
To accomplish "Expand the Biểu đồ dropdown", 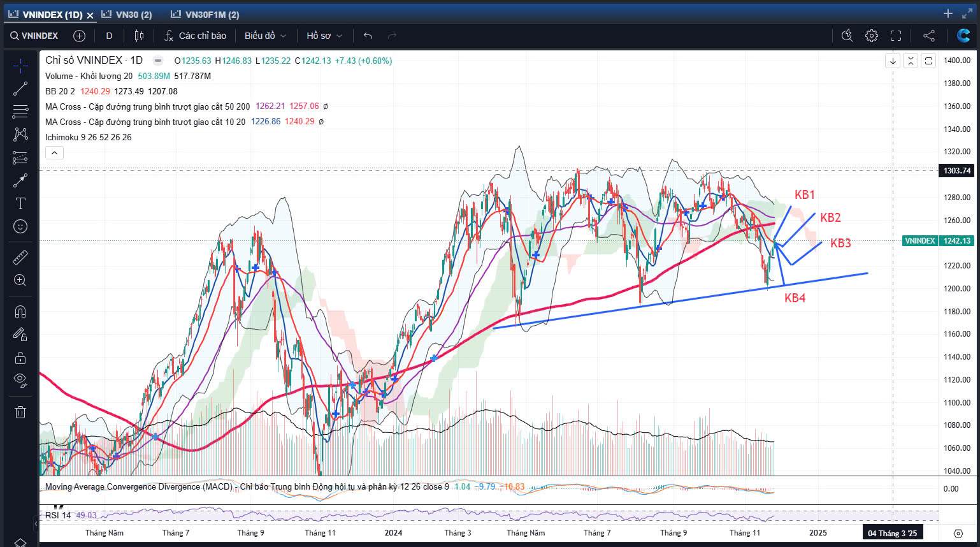I will [265, 36].
